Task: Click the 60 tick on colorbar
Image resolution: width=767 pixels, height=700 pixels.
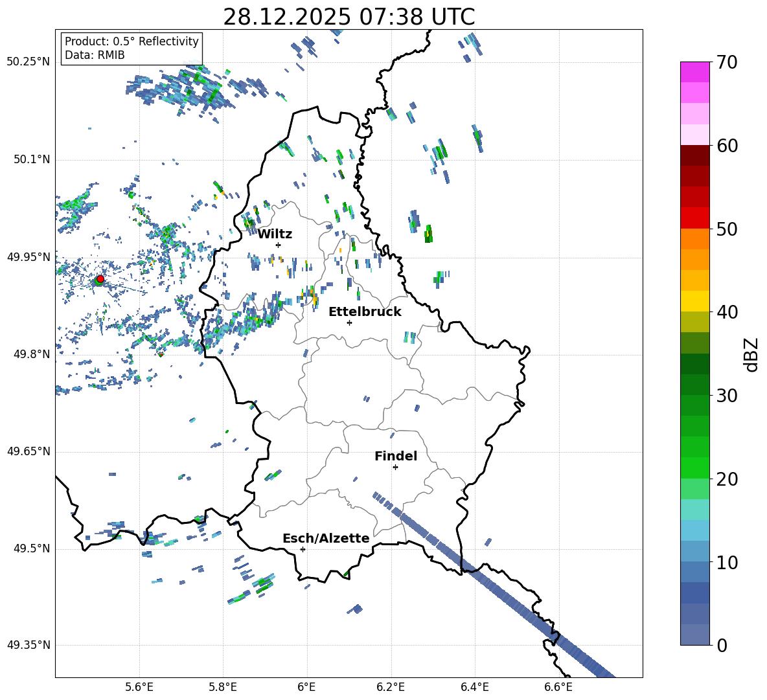Action: click(727, 146)
